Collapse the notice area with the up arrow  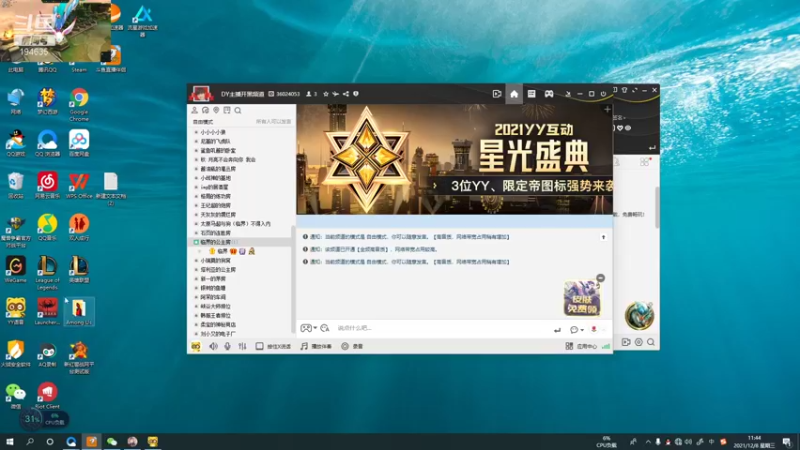click(603, 237)
